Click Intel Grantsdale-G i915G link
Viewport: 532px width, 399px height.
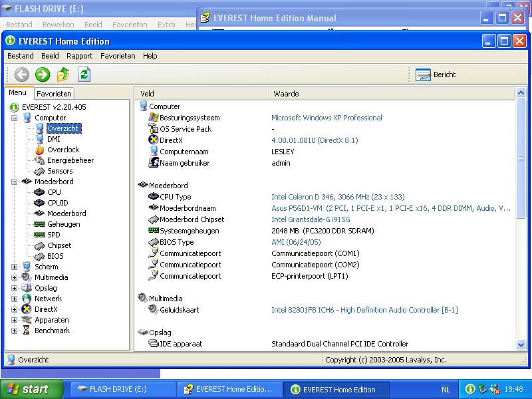coord(311,219)
